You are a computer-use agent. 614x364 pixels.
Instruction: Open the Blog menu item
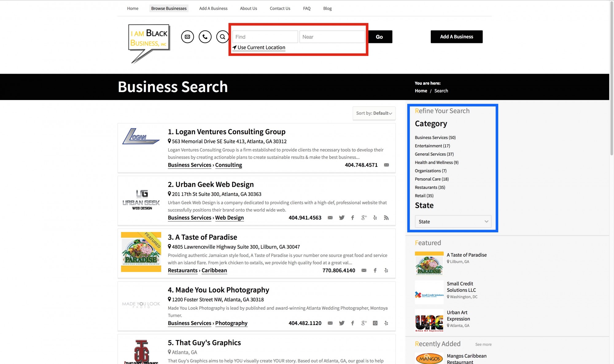coord(327,9)
